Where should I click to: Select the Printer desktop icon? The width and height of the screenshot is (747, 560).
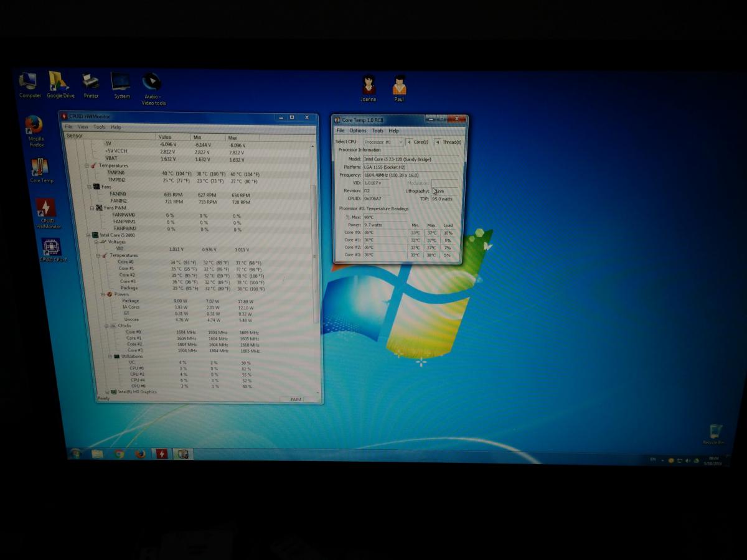click(91, 85)
